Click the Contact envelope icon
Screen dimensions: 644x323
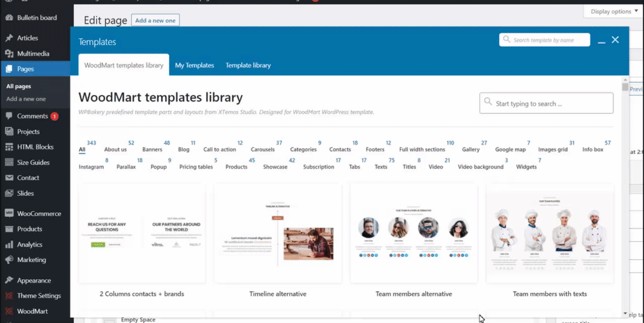[9, 178]
